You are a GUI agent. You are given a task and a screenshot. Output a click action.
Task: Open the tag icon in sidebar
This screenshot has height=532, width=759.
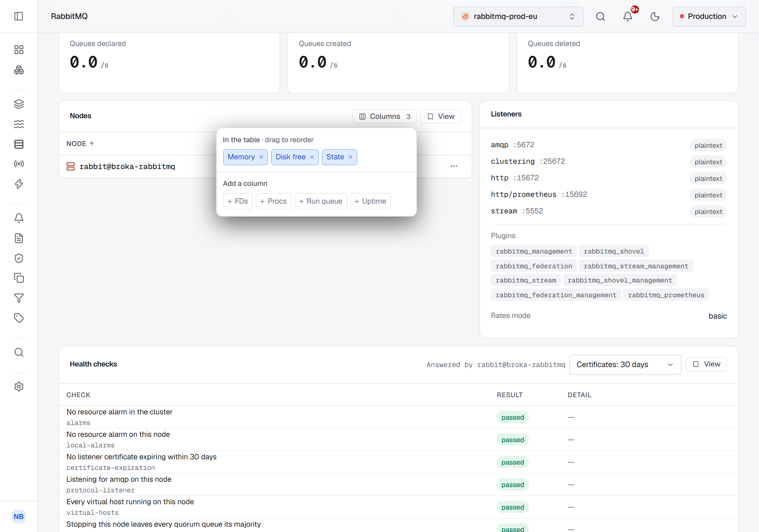[x=19, y=318]
